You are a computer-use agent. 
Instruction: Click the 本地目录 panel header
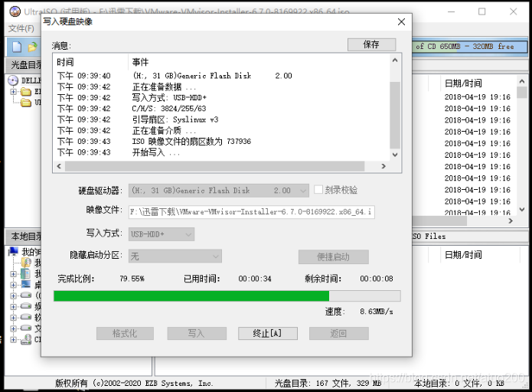coord(24,237)
